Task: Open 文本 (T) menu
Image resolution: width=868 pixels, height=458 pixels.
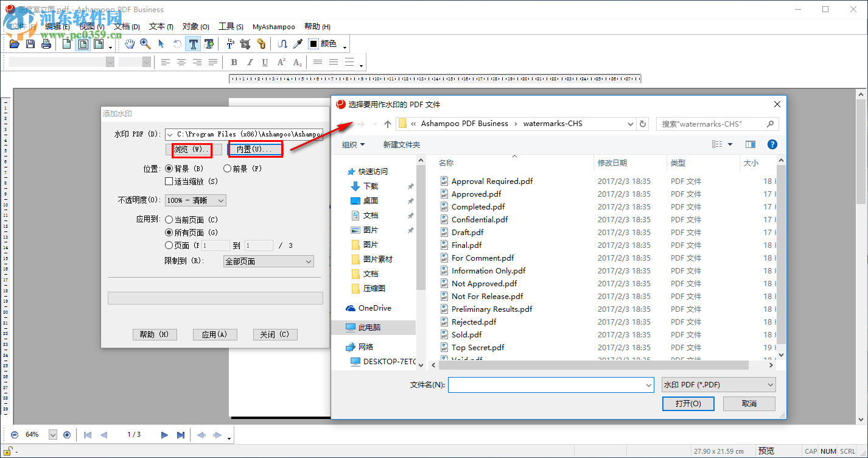Action: 161,27
